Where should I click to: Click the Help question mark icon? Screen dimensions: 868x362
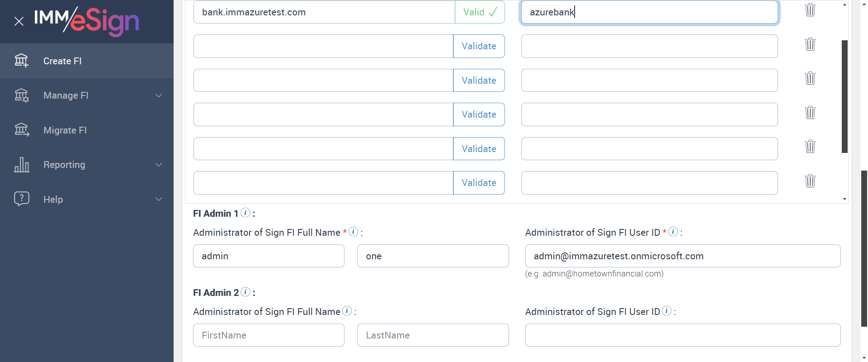tap(21, 199)
